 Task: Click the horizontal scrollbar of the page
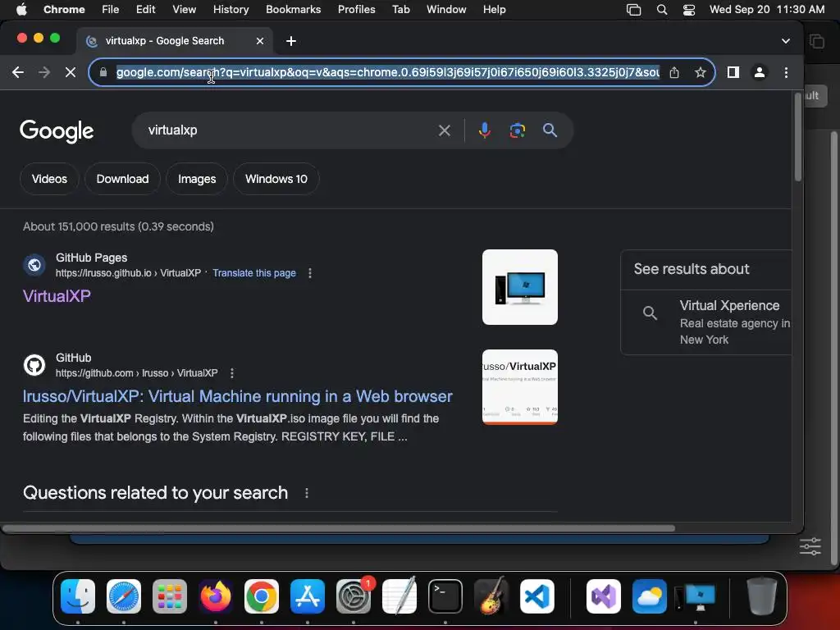(339, 528)
